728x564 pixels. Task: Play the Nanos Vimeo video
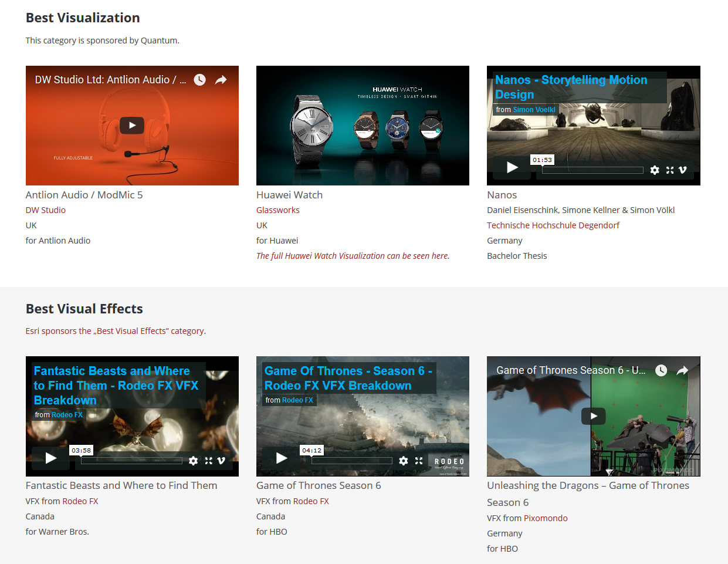(512, 167)
